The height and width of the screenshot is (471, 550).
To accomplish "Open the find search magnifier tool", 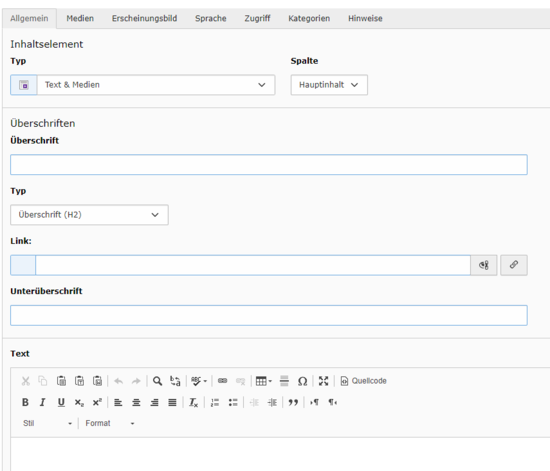I will [157, 381].
